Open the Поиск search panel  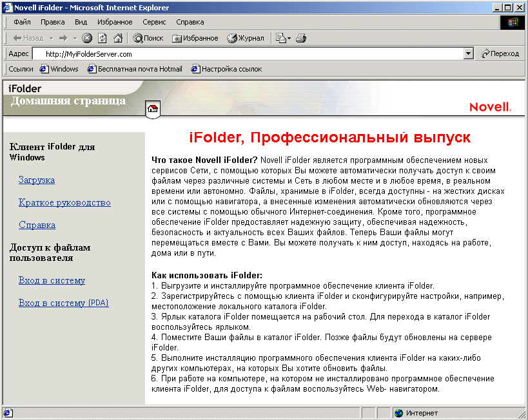tap(148, 39)
